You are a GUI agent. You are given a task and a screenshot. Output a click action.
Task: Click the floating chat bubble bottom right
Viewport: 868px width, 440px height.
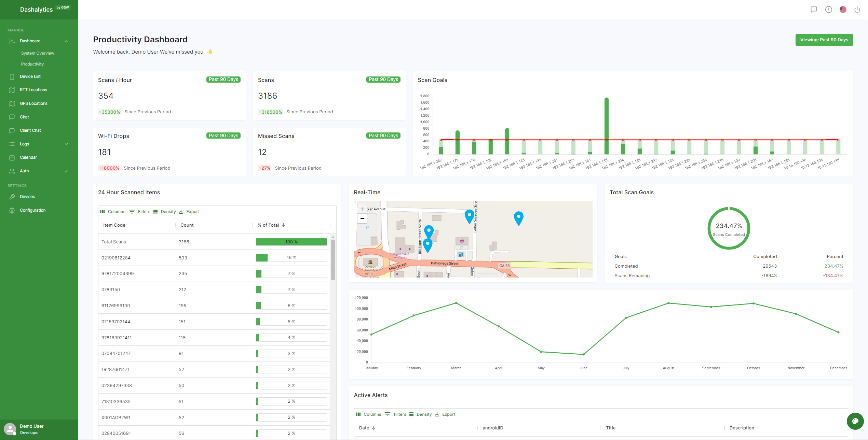[855, 421]
